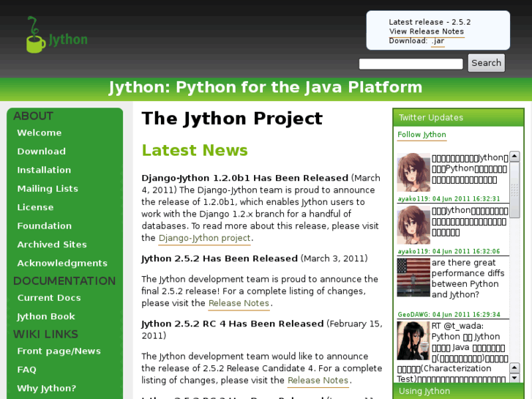The image size is (532, 399).
Task: Open the License page
Action: click(35, 207)
